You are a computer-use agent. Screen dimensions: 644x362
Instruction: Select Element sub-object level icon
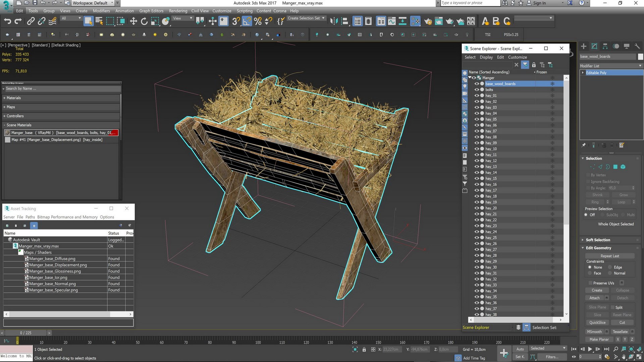[x=623, y=167]
